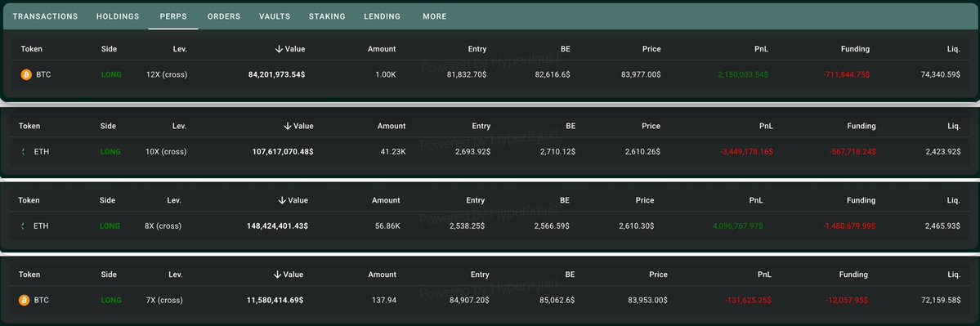Image resolution: width=980 pixels, height=326 pixels.
Task: Click sort arrow beside Value in second table
Action: click(x=288, y=126)
